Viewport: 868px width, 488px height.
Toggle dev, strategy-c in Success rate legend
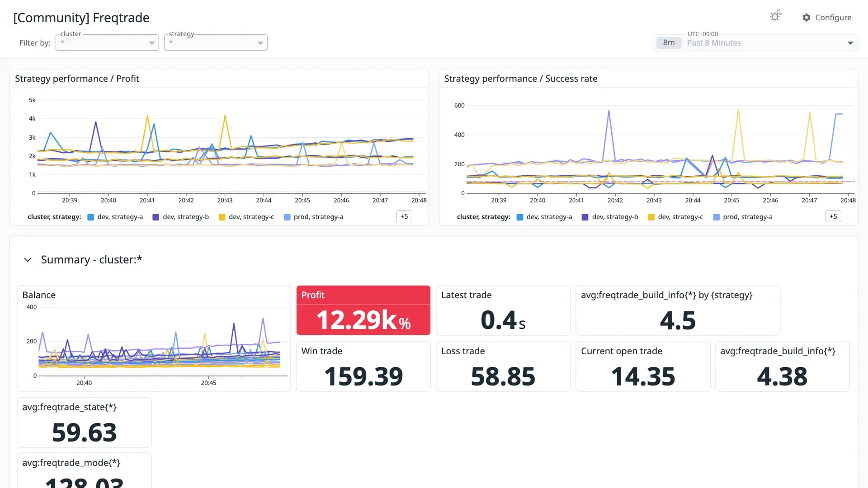coord(676,217)
